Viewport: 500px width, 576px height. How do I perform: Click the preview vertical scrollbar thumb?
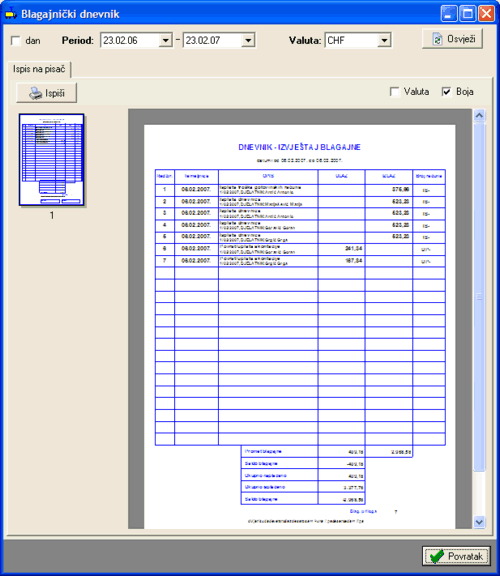click(479, 296)
